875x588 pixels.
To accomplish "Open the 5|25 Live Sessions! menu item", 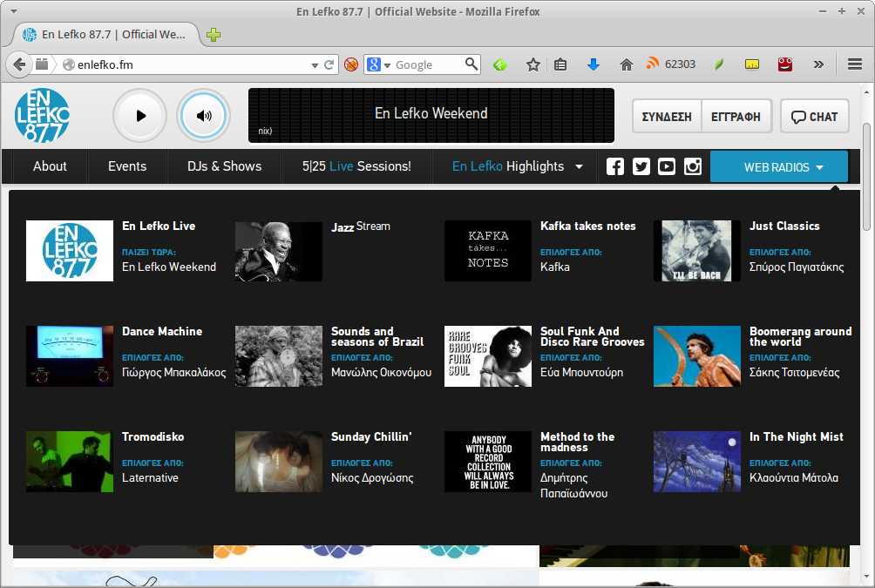I will [356, 166].
